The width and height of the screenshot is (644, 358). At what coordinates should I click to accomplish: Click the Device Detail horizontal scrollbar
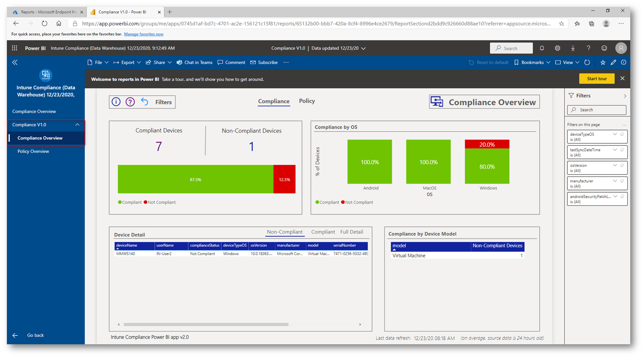206,325
